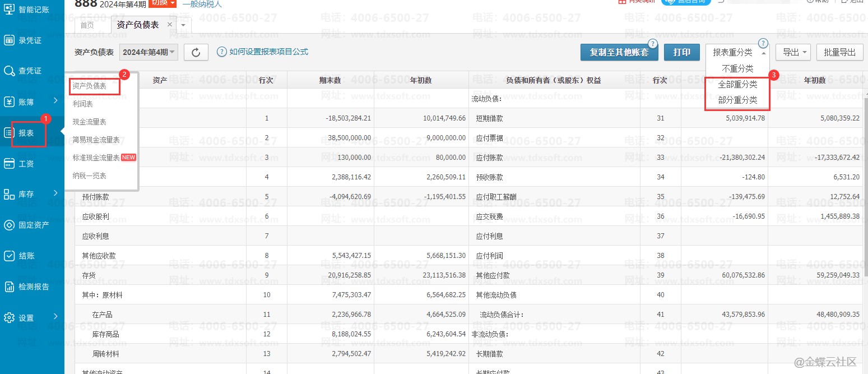Open the tab list dropdown arrow
868x374 pixels.
click(183, 25)
